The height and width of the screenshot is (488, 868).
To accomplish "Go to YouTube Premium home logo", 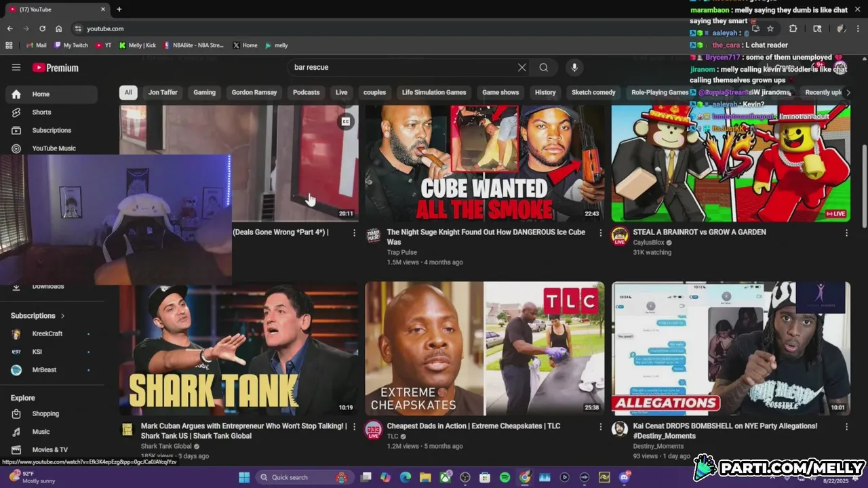I will tap(56, 68).
